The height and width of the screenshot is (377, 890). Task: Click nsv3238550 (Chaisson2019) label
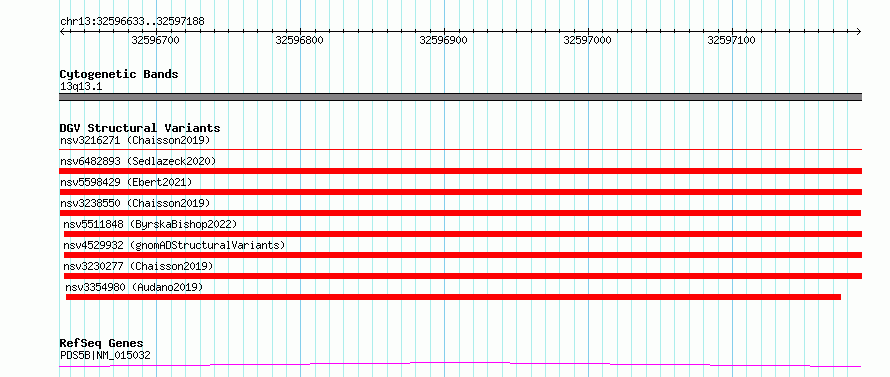135,203
